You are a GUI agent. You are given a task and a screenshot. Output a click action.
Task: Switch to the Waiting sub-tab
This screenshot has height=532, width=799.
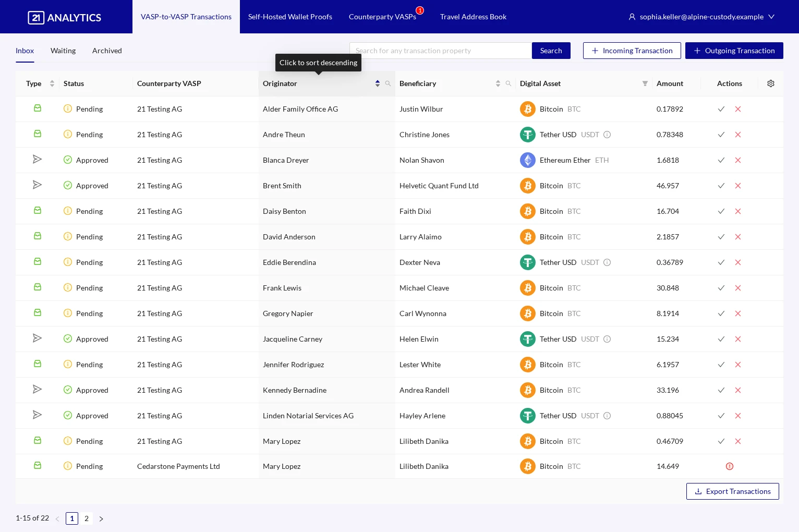coord(63,51)
